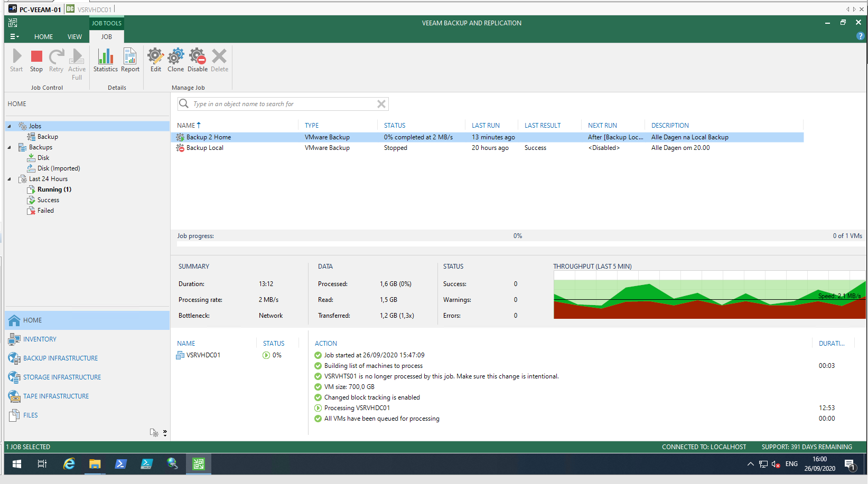Select the Backup Local job row

click(206, 148)
